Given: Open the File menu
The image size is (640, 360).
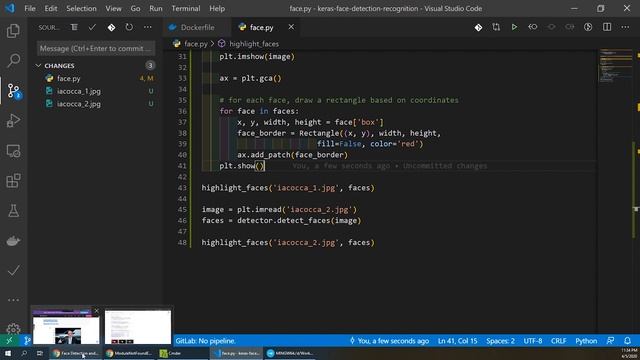Looking at the screenshot, I should [30, 8].
